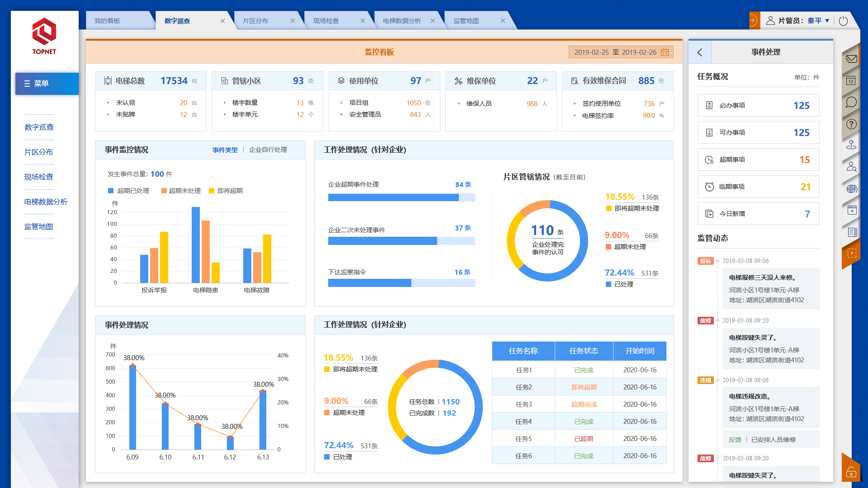Image resolution: width=868 pixels, height=488 pixels.
Task: Toggle 超期未处理 legend in bar chart
Action: click(x=181, y=191)
